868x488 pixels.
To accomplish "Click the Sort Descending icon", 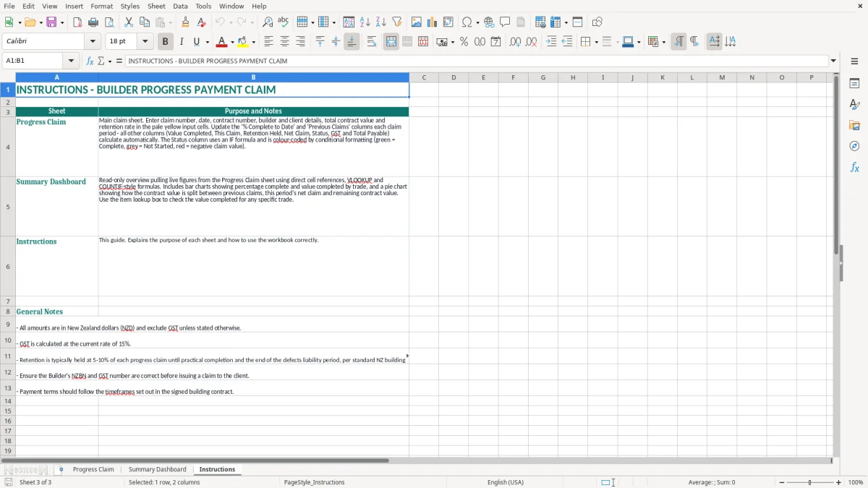I will pos(381,22).
